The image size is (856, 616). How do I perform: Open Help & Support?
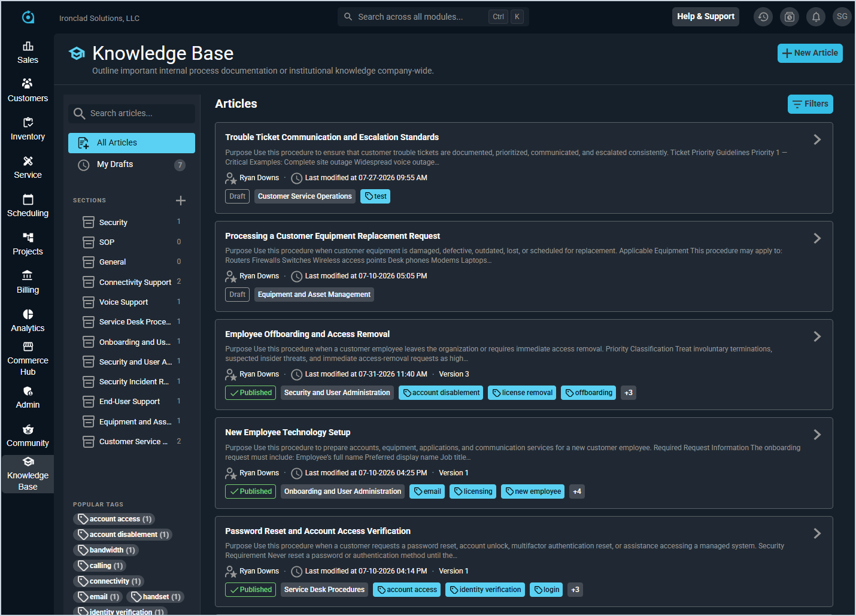(706, 17)
